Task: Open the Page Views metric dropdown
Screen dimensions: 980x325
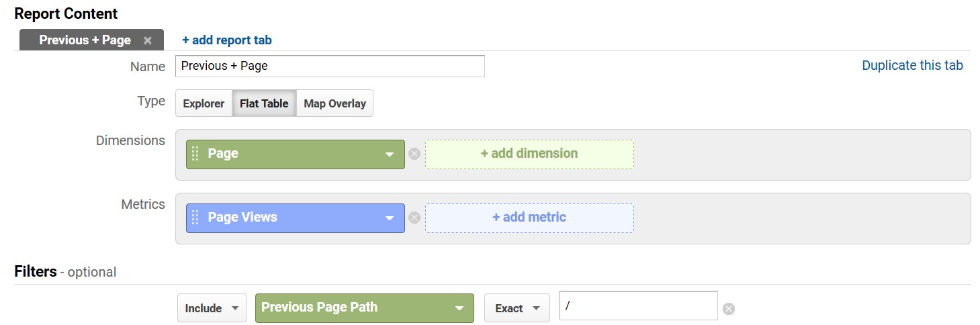Action: (389, 218)
